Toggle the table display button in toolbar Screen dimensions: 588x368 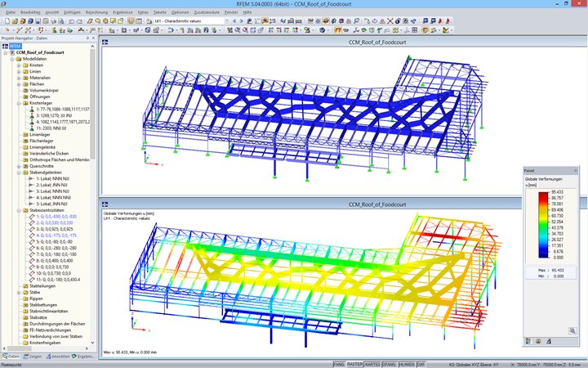[139, 21]
